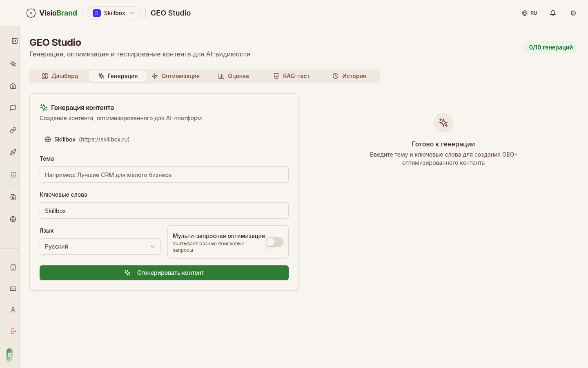
Task: Click the Тема input field
Action: (164, 175)
